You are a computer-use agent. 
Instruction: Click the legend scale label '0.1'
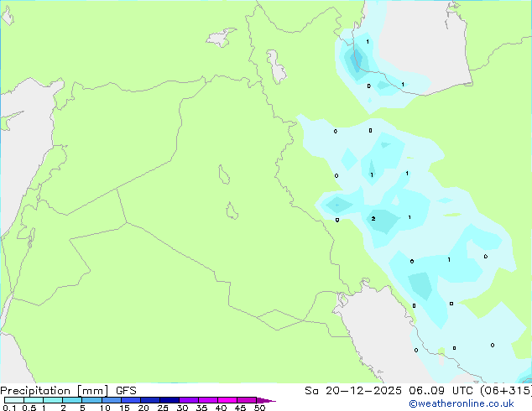(x=9, y=408)
